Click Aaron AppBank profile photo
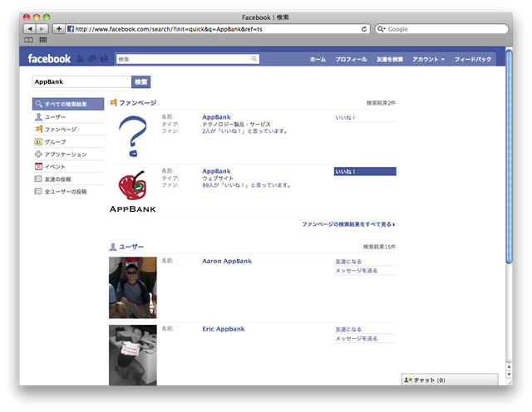Viewport: 532px width, 412px height. [x=133, y=287]
